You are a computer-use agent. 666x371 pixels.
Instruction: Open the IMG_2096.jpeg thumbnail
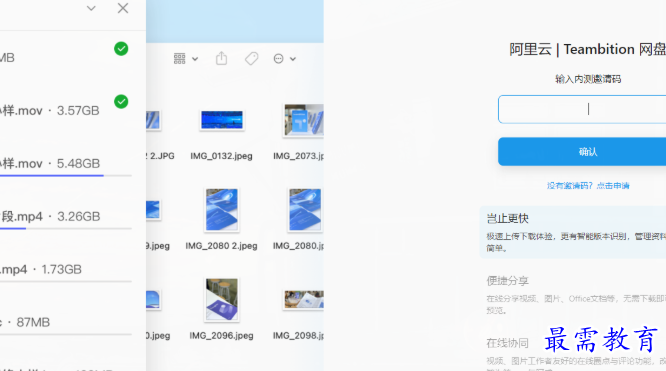click(x=222, y=300)
